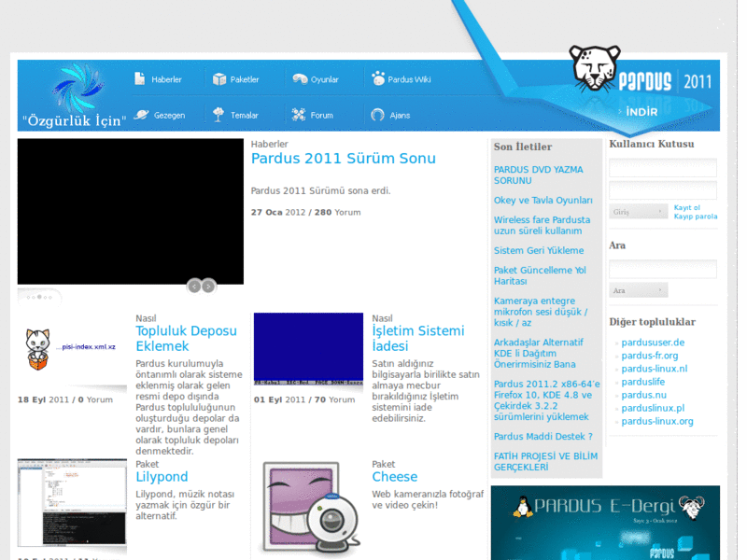Visit pardus-linux.org community link
Image resolution: width=747 pixels, height=560 pixels.
point(657,422)
